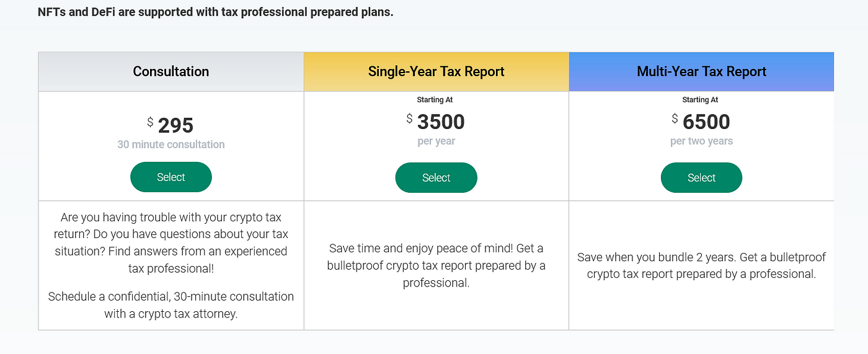868x354 pixels.
Task: Click the 3500 price figure
Action: (x=441, y=122)
